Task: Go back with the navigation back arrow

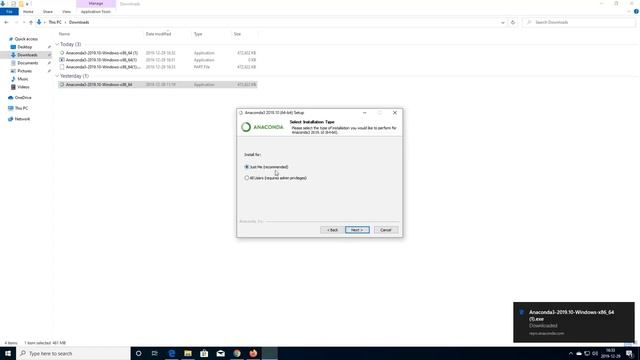Action: [6, 22]
